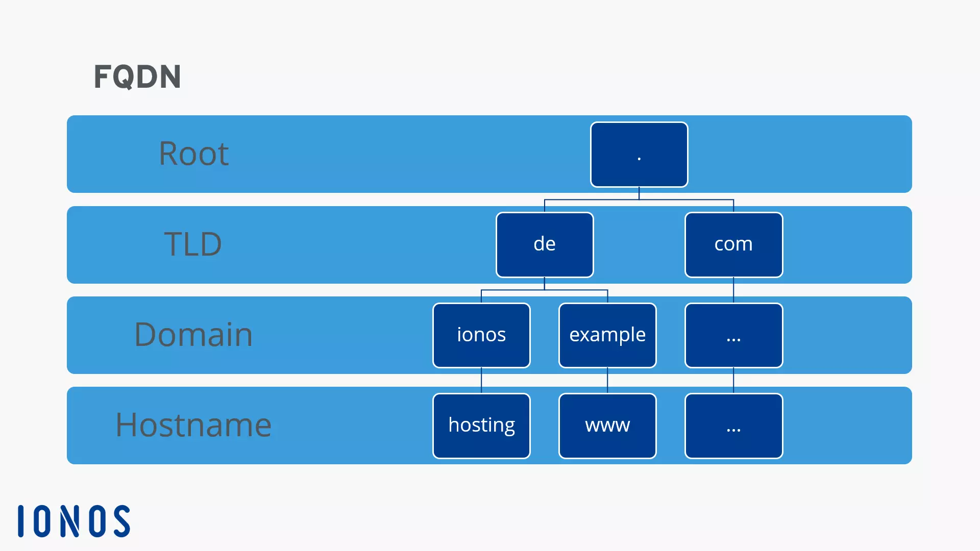This screenshot has width=980, height=551.
Task: Select the 'www' hostname node
Action: click(607, 424)
